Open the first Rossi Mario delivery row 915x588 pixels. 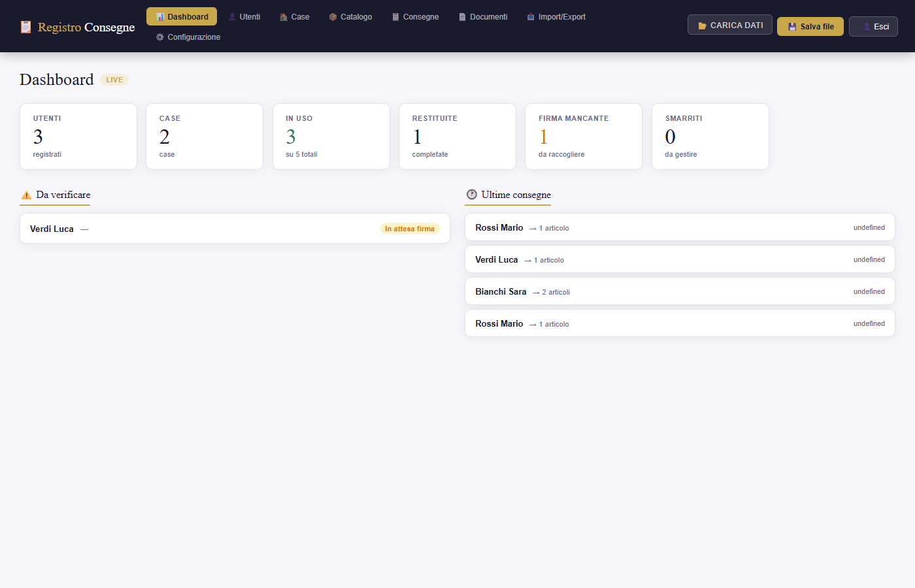click(x=680, y=227)
